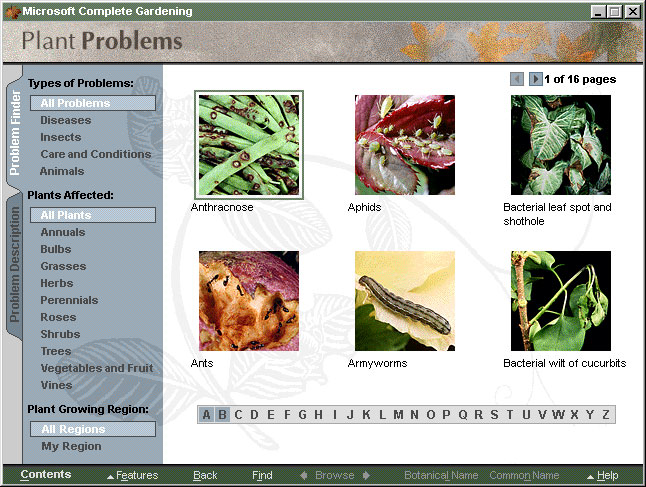The height and width of the screenshot is (487, 646).
Task: Select All Plants filter
Action: [93, 215]
